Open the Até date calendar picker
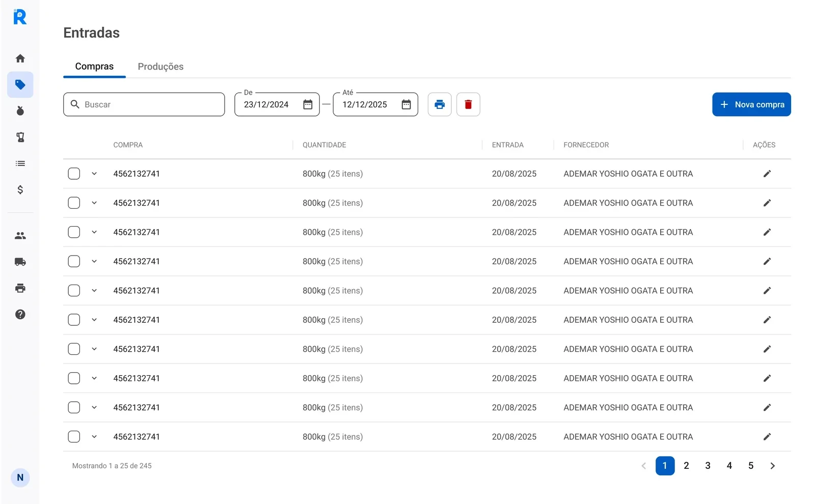Viewport: 815px width, 504px height. tap(406, 104)
